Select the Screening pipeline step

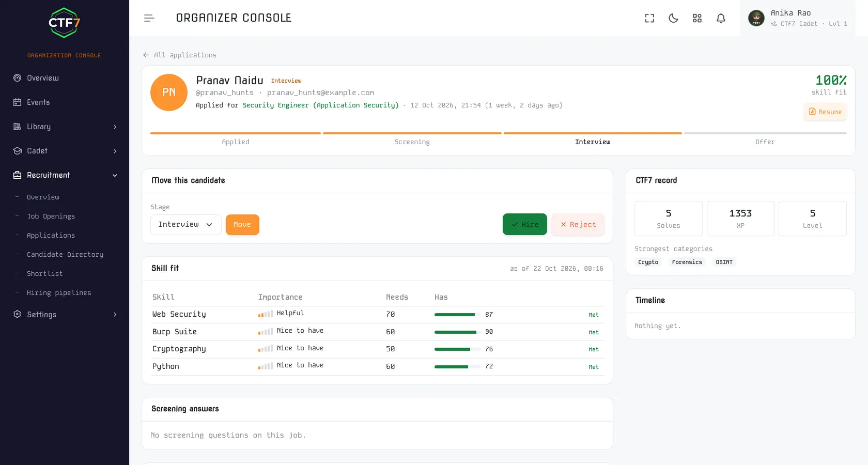[x=412, y=138]
